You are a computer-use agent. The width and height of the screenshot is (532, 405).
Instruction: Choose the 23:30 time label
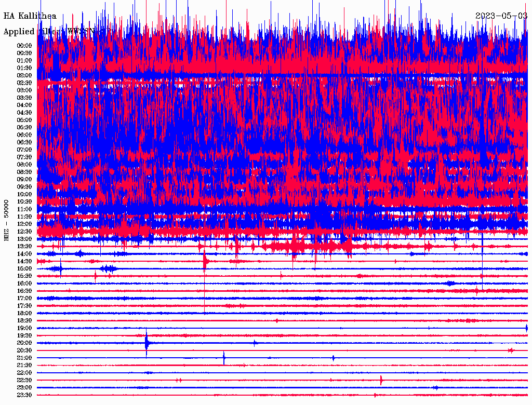click(x=24, y=396)
